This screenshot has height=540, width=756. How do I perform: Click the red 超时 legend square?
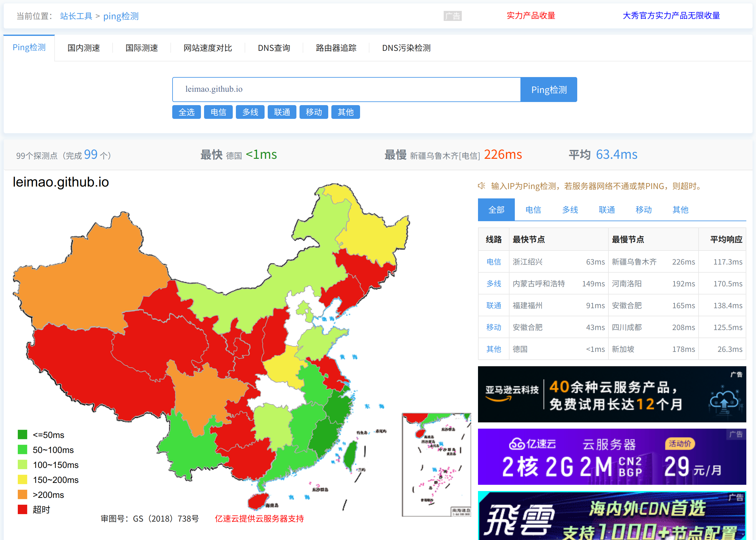click(x=22, y=509)
